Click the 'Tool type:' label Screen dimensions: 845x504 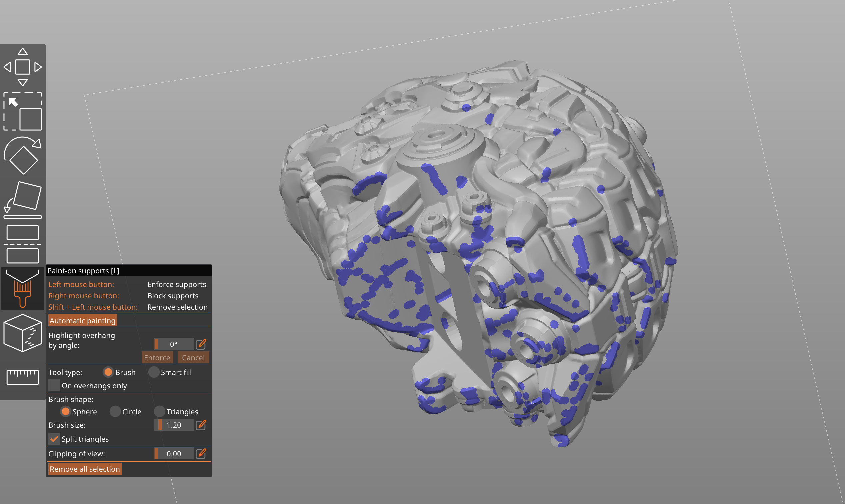65,372
